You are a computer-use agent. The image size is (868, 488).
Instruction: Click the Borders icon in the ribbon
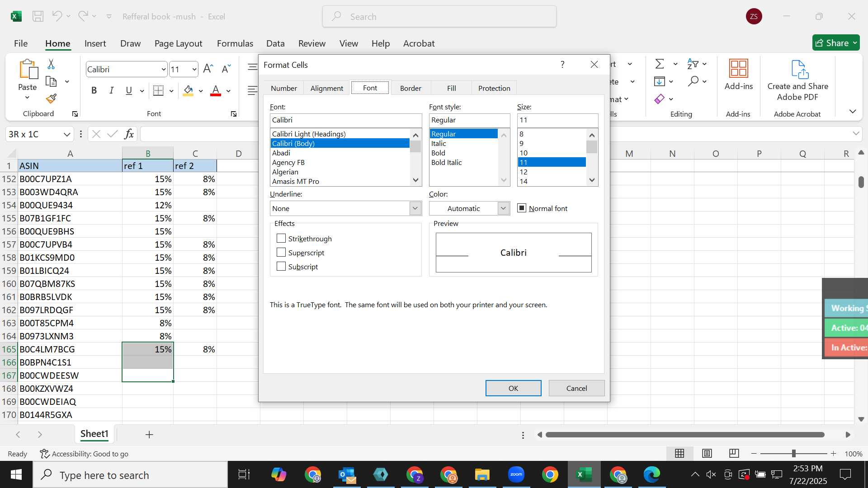pyautogui.click(x=158, y=90)
